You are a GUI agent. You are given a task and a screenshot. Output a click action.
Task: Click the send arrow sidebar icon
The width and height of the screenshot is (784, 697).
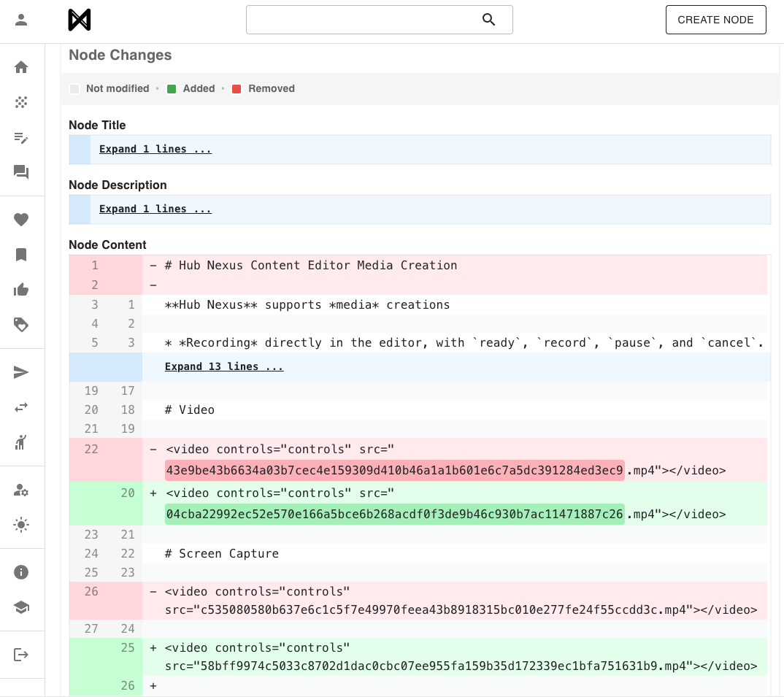pos(21,372)
